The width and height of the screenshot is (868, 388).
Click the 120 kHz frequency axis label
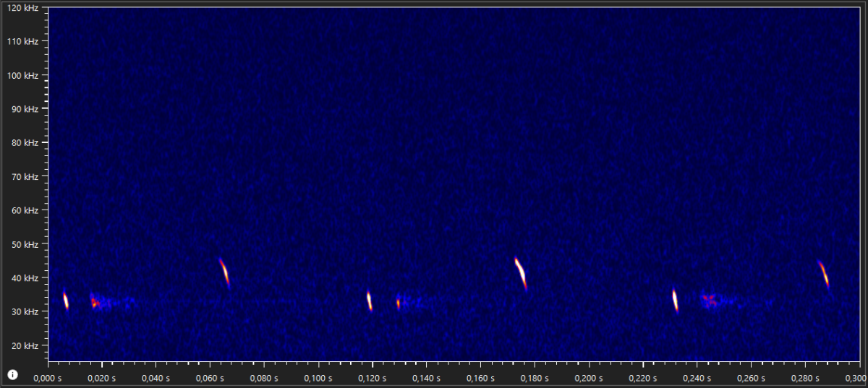[24, 8]
